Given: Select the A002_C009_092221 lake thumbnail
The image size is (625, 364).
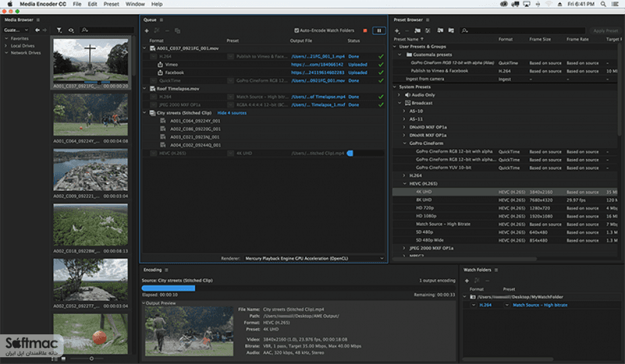Looking at the screenshot, I should point(90,170).
